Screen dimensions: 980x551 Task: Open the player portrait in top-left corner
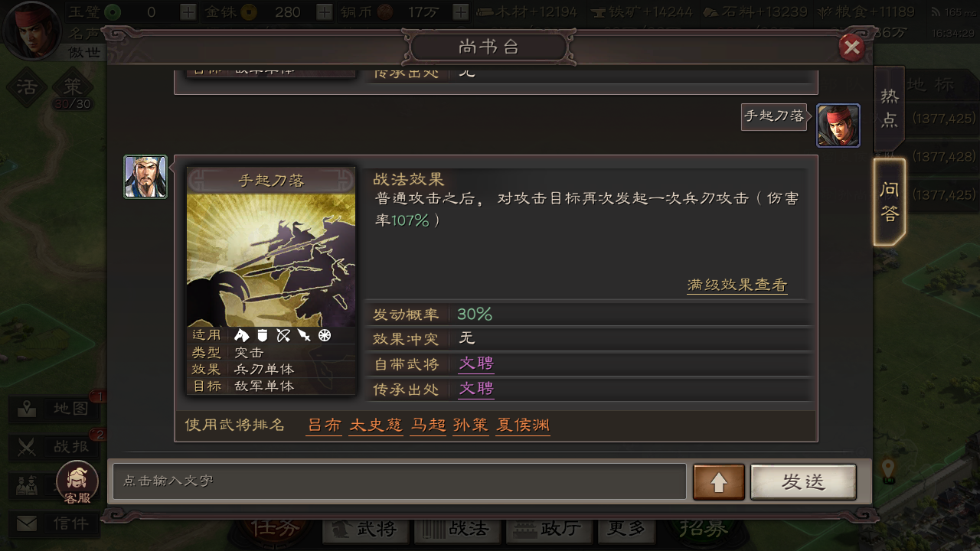click(x=31, y=31)
